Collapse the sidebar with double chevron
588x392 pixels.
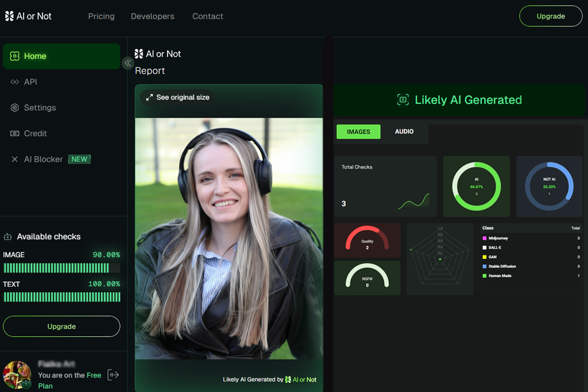tap(128, 63)
